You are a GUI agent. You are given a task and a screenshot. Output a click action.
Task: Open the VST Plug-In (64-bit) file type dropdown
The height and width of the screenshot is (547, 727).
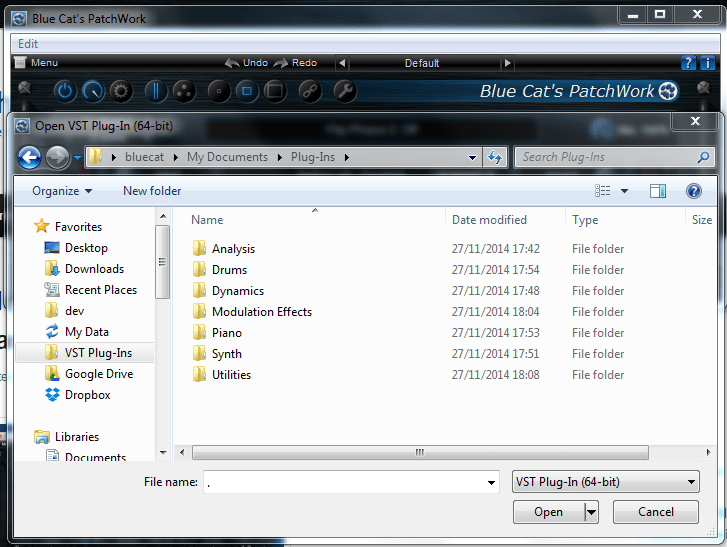pyautogui.click(x=606, y=482)
